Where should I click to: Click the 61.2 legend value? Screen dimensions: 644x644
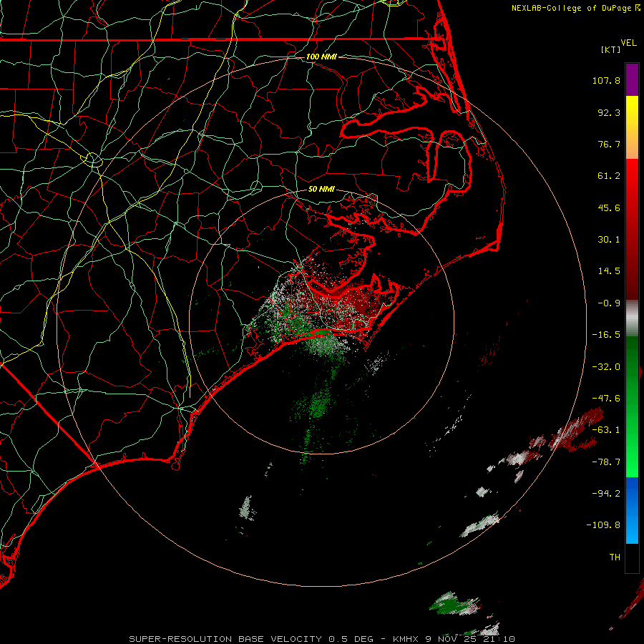point(609,176)
